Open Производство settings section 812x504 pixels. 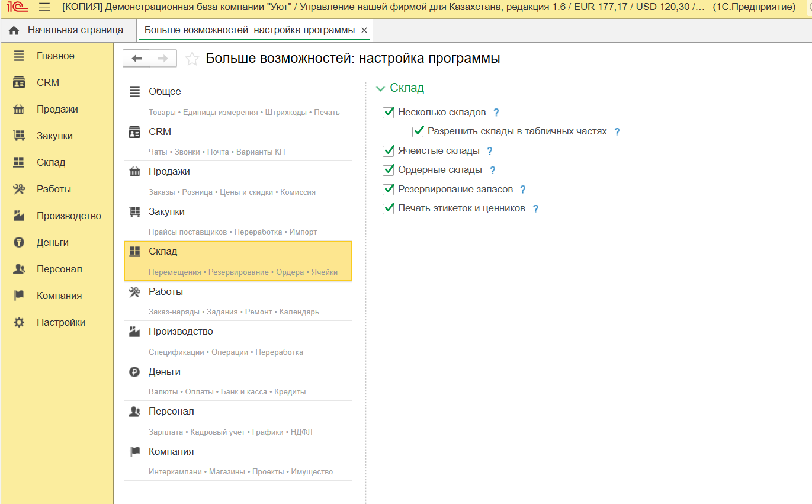click(181, 332)
